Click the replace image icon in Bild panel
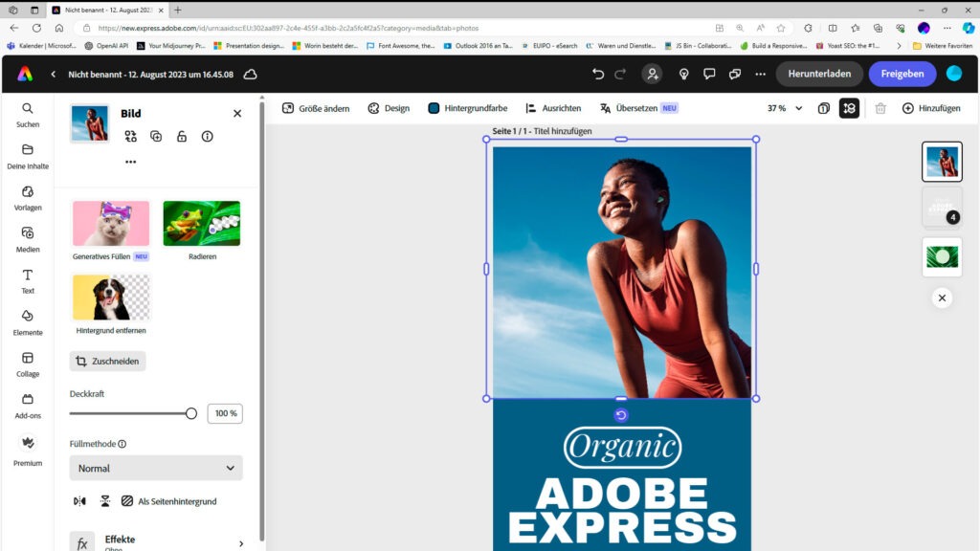Screen dimensions: 980x551 (x=130, y=136)
